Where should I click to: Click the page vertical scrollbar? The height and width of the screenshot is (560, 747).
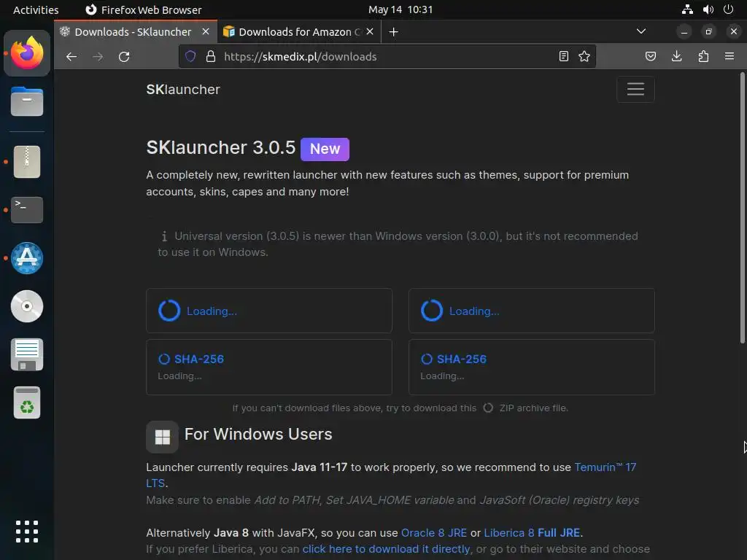[x=742, y=207]
